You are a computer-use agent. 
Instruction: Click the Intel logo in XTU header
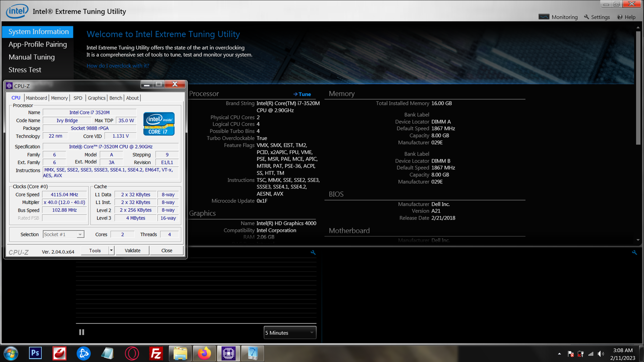click(17, 11)
